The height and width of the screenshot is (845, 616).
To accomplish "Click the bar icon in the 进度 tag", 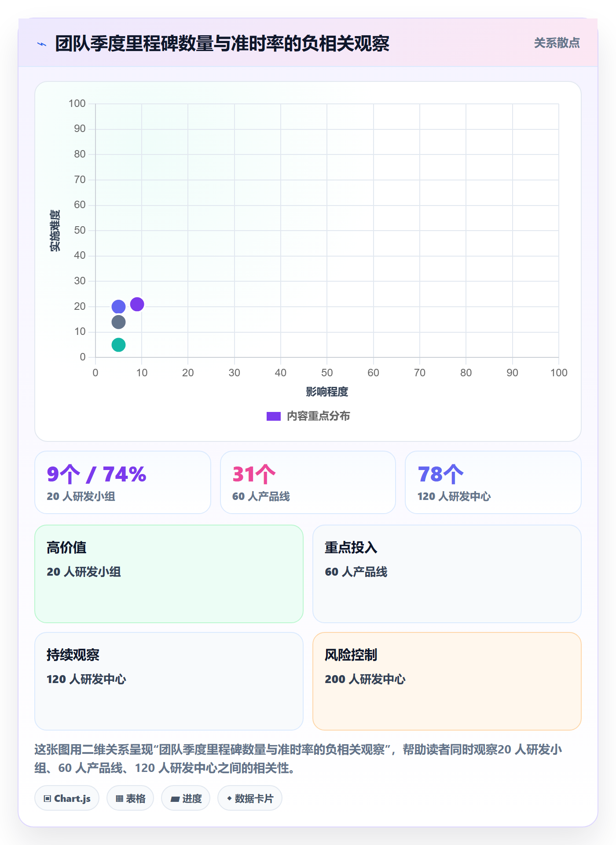I will pyautogui.click(x=175, y=799).
